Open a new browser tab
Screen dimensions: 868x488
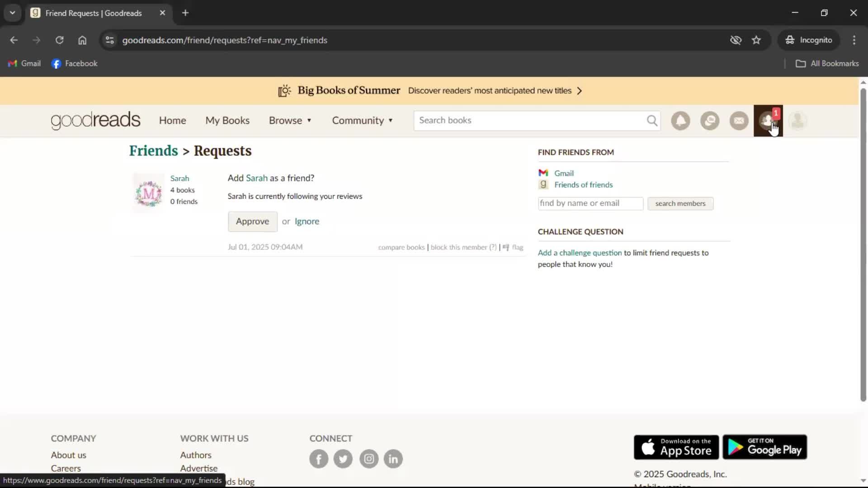(185, 13)
